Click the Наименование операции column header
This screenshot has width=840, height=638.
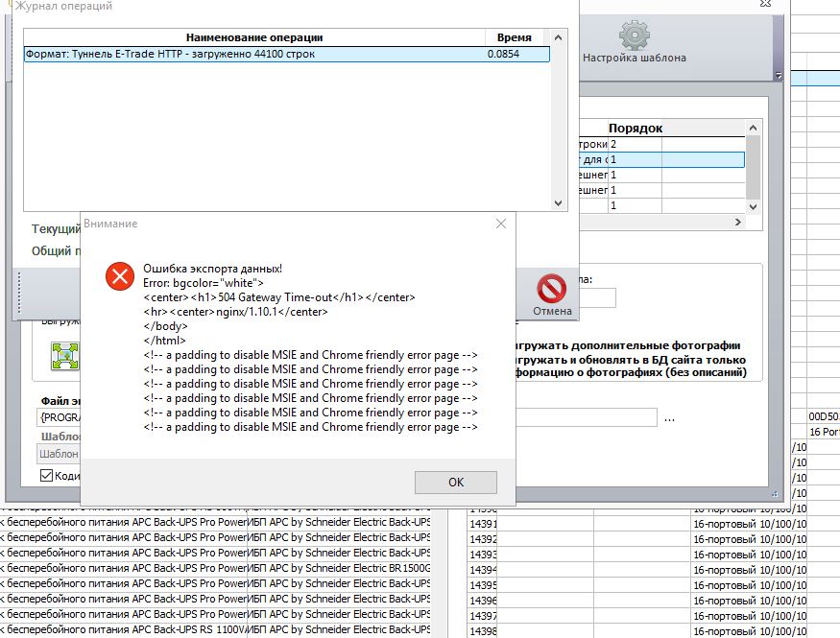pyautogui.click(x=254, y=37)
